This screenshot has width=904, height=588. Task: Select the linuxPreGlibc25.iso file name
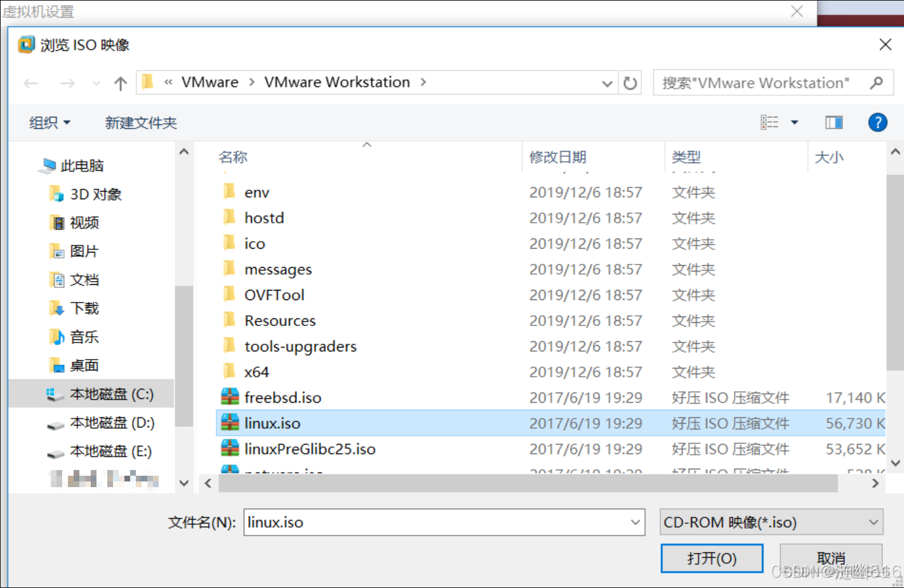[310, 449]
